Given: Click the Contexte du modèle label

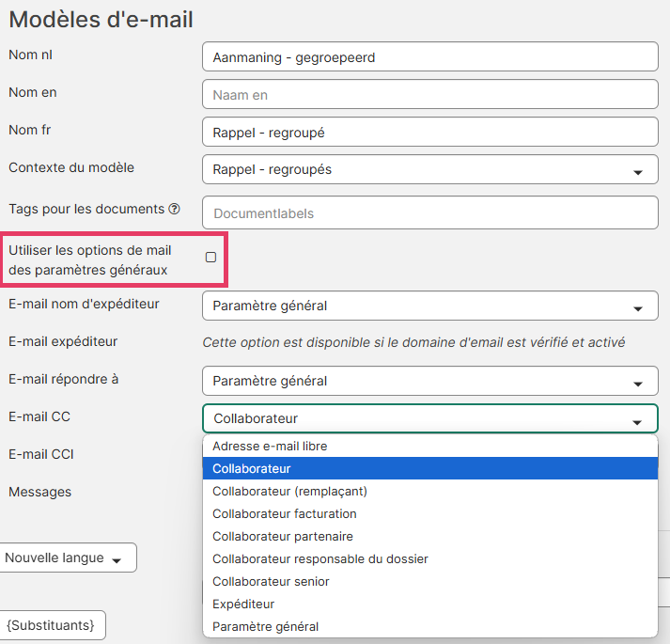Looking at the screenshot, I should click(71, 167).
